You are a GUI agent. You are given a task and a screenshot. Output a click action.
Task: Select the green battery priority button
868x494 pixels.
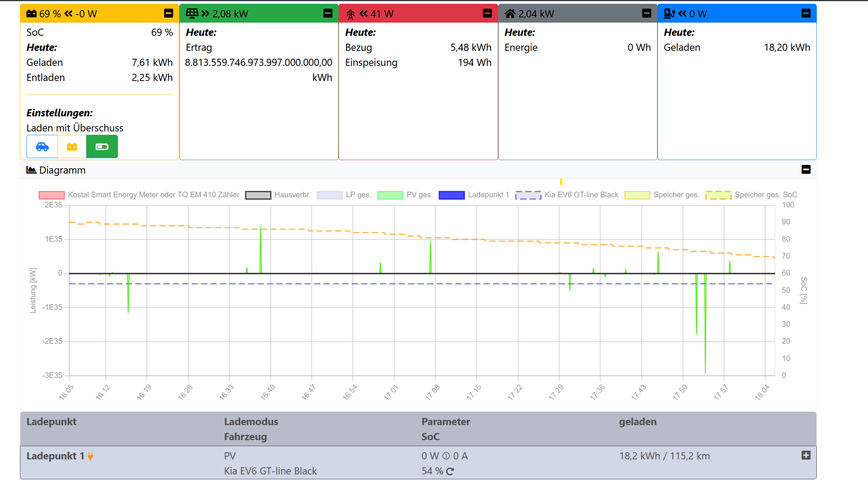point(102,146)
